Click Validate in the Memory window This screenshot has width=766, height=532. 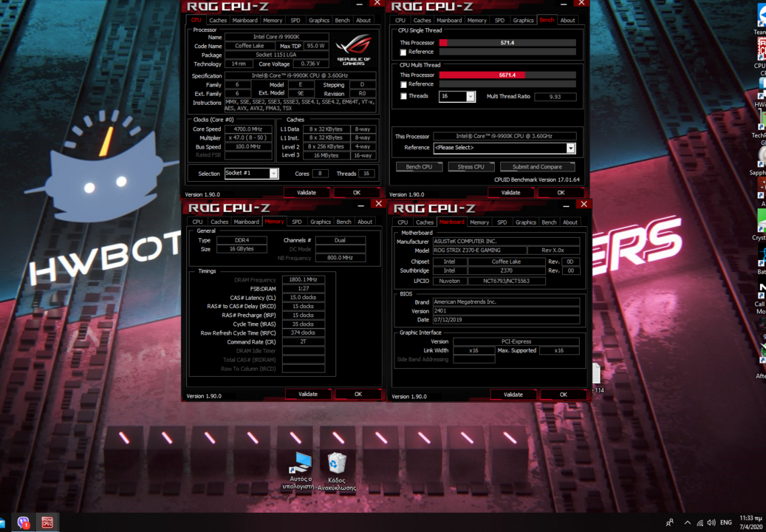point(308,395)
